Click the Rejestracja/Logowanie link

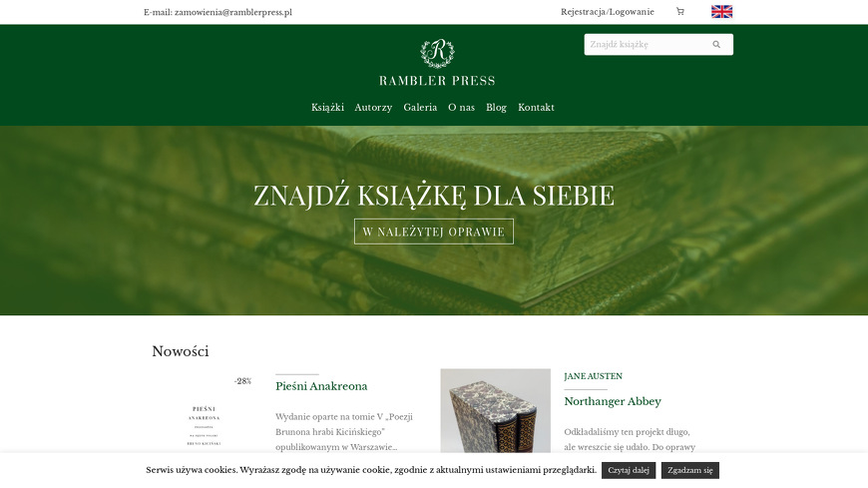point(608,12)
